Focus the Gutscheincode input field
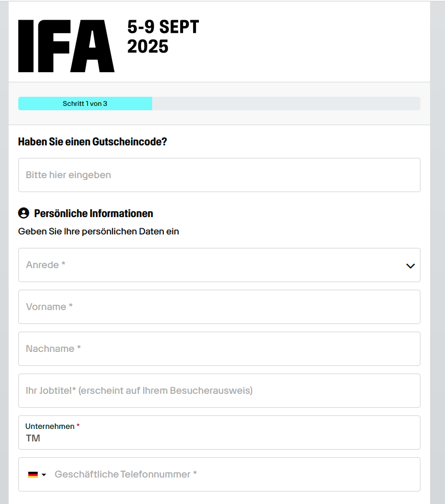The width and height of the screenshot is (445, 504). coord(219,175)
